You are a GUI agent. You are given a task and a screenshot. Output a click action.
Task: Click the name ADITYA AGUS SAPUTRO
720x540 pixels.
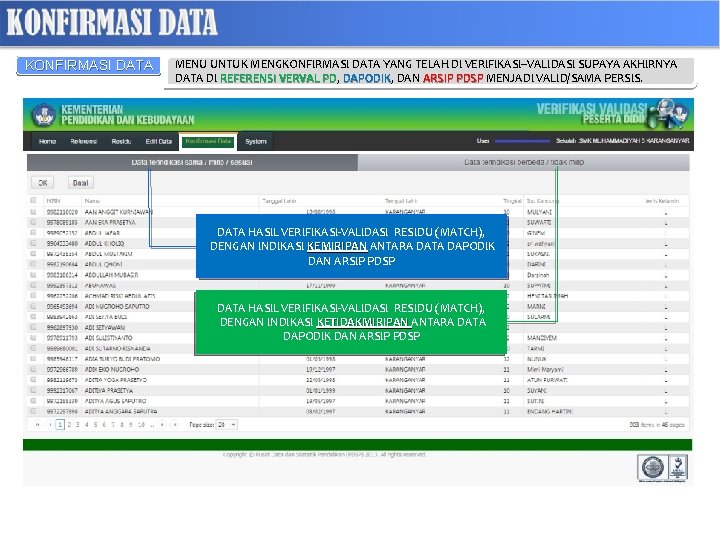click(x=115, y=401)
